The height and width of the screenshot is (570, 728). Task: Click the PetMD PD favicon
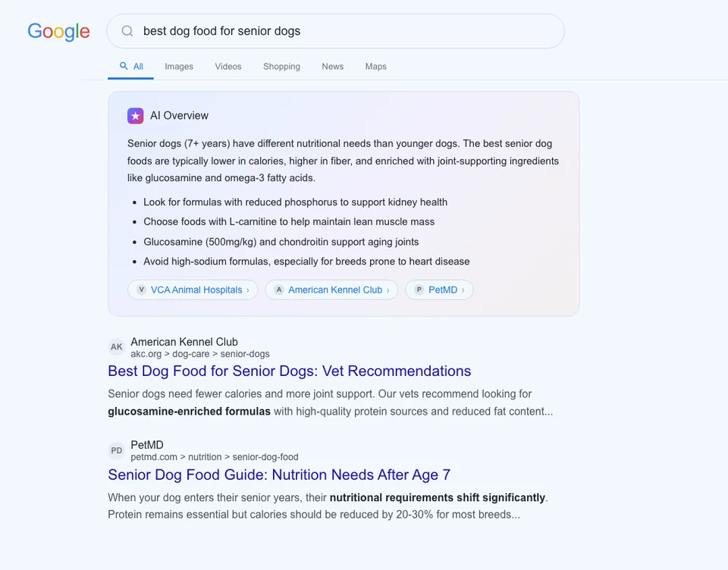[116, 450]
